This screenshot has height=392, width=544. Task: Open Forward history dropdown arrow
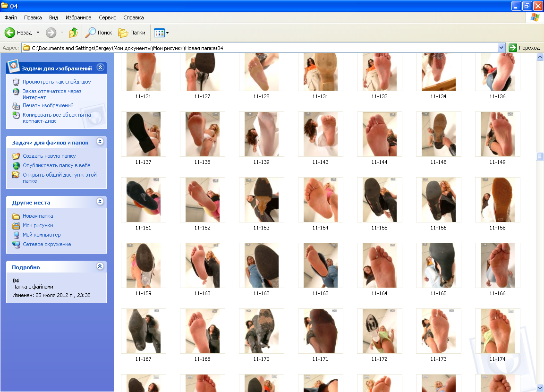[x=62, y=33]
